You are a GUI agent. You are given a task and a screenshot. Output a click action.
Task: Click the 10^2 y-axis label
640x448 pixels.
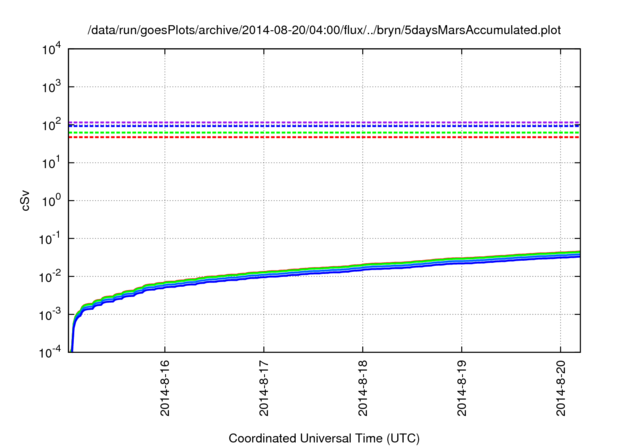pyautogui.click(x=52, y=125)
